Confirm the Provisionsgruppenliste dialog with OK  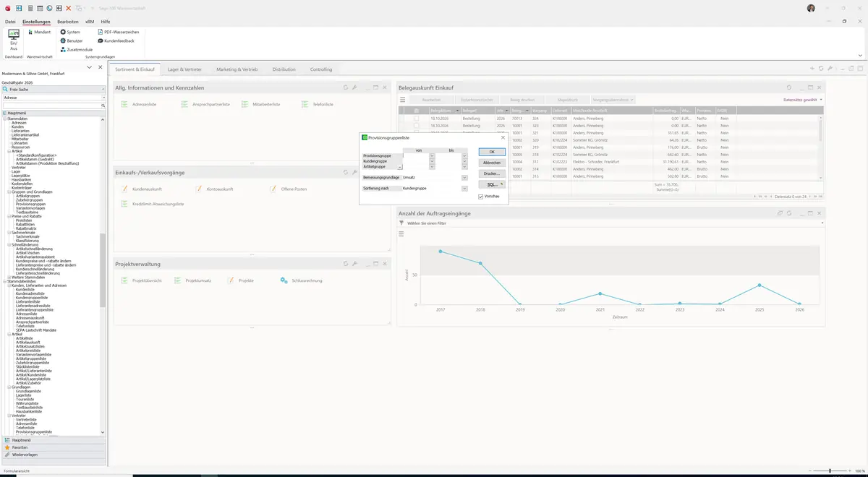coord(492,152)
